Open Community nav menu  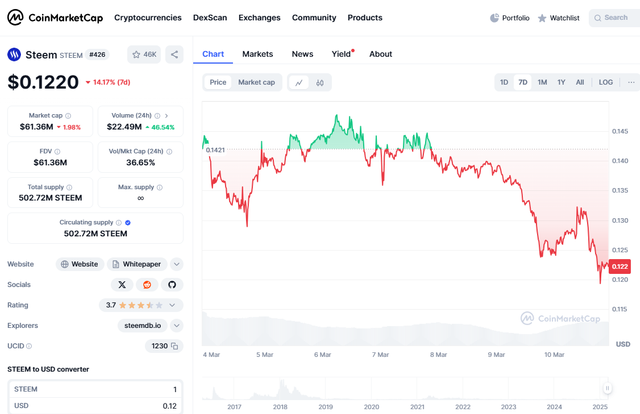pyautogui.click(x=314, y=18)
